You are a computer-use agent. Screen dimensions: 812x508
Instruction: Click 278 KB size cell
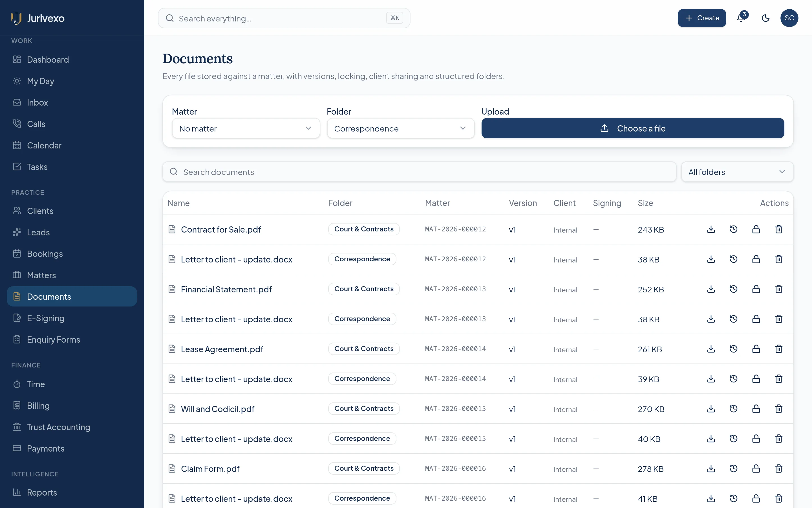(x=651, y=469)
